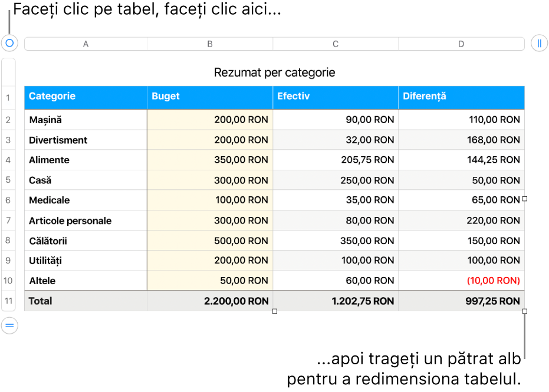Viewport: 549px width, 392px height.
Task: Click row 1 reference tab
Action: 8,97
